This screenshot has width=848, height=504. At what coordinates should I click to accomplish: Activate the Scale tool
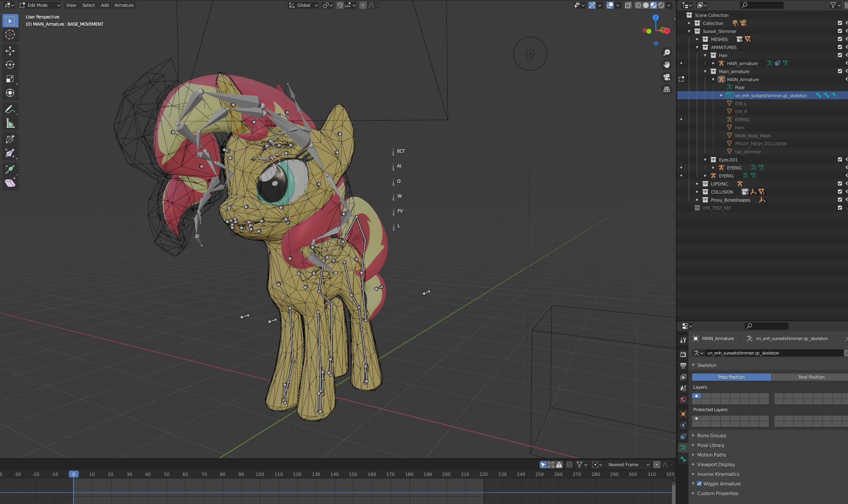click(x=10, y=79)
